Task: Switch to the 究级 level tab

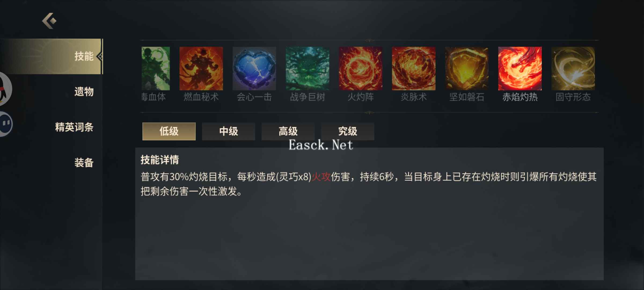Action: click(347, 131)
